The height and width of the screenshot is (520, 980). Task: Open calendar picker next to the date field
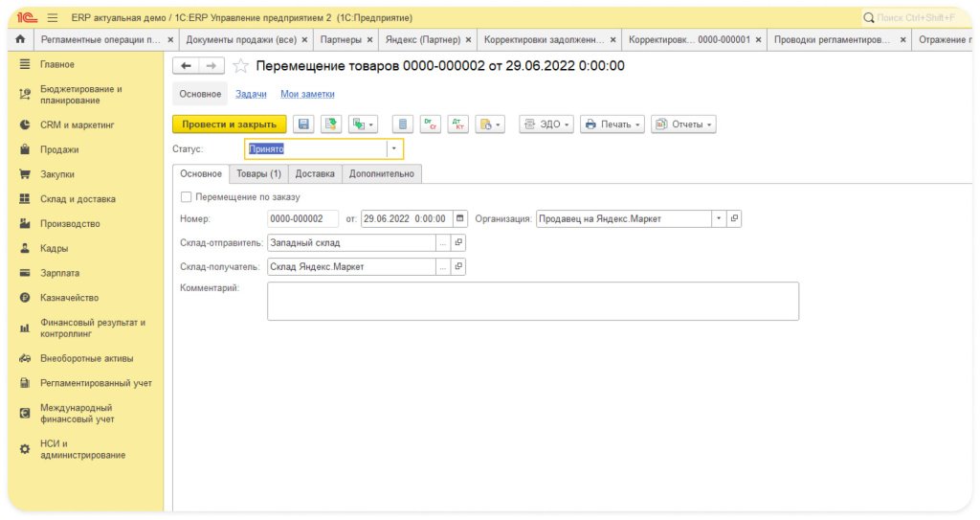[x=460, y=218]
